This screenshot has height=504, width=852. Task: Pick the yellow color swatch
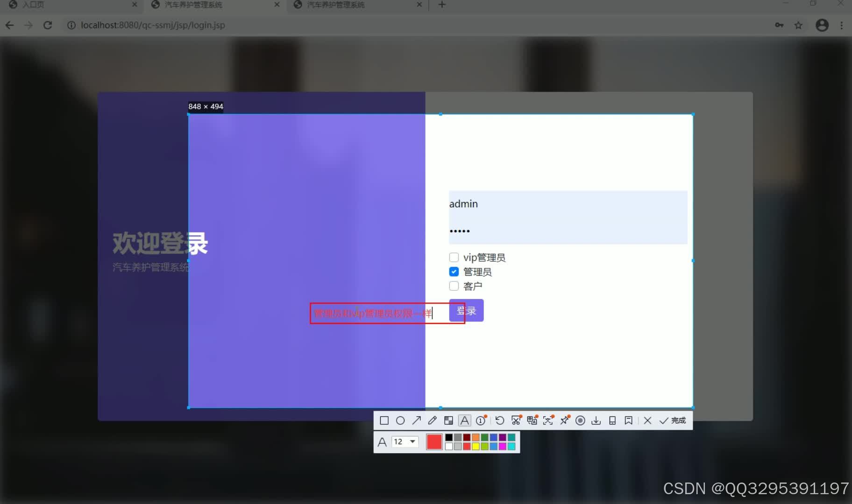pyautogui.click(x=476, y=446)
